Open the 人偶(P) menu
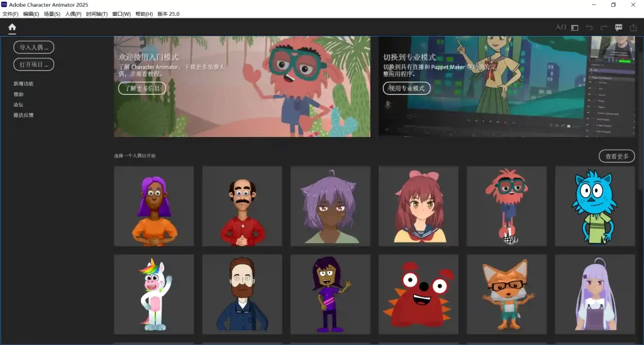644x345 pixels. (x=73, y=14)
